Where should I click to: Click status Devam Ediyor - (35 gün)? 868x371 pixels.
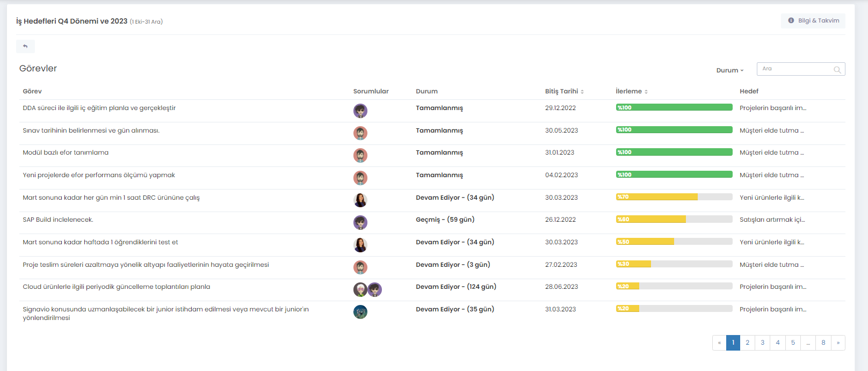[455, 309]
